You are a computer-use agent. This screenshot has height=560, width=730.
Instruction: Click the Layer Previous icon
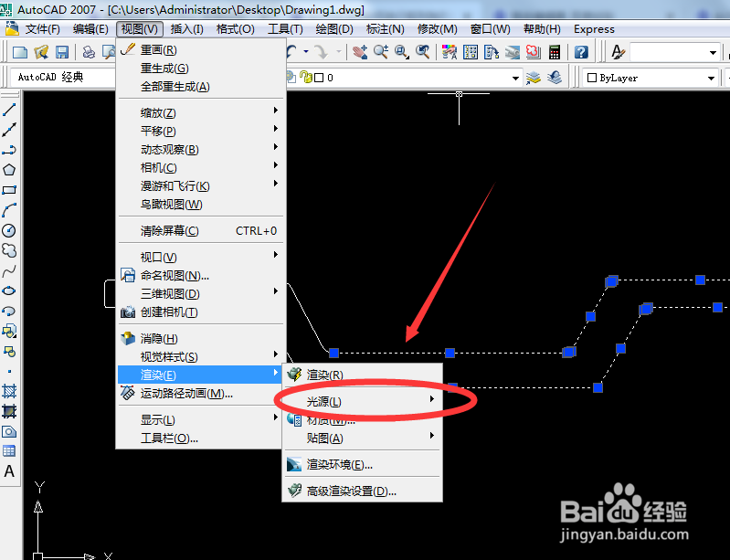point(554,78)
